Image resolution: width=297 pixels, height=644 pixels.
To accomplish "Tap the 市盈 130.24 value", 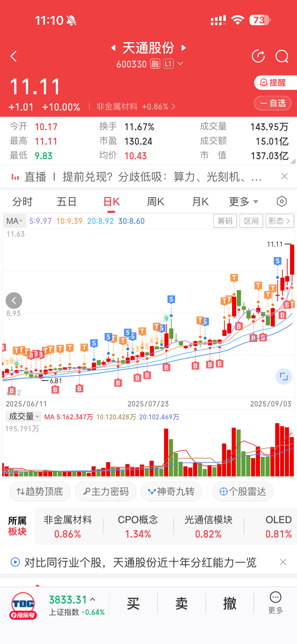I will [x=138, y=142].
